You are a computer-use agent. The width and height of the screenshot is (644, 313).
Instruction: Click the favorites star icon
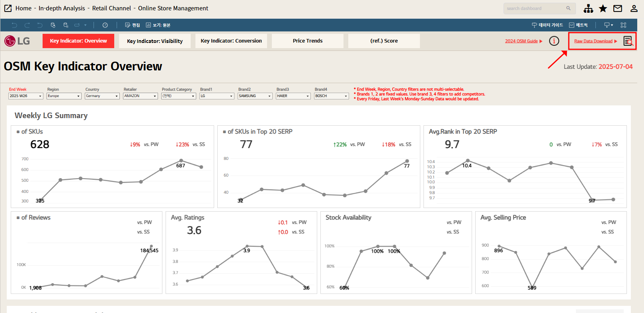click(603, 8)
